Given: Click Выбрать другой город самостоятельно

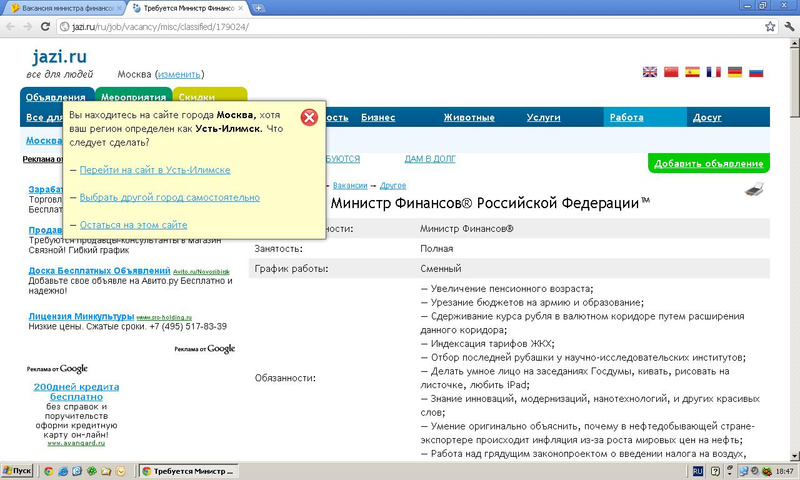Looking at the screenshot, I should click(x=169, y=197).
